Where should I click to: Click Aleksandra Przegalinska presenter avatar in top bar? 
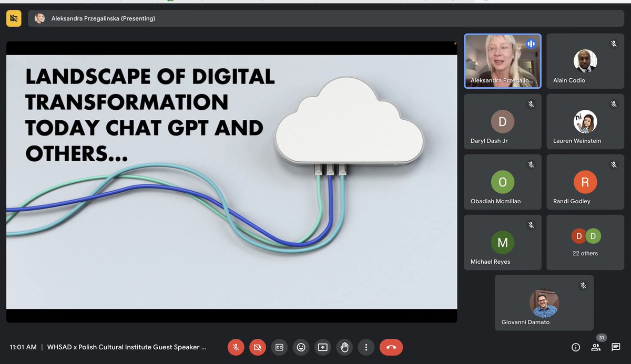click(x=39, y=18)
